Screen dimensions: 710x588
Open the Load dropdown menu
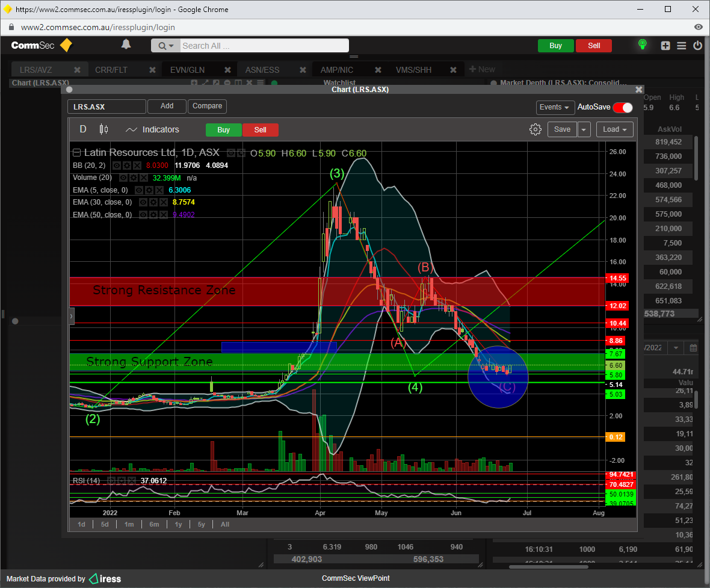pyautogui.click(x=615, y=129)
